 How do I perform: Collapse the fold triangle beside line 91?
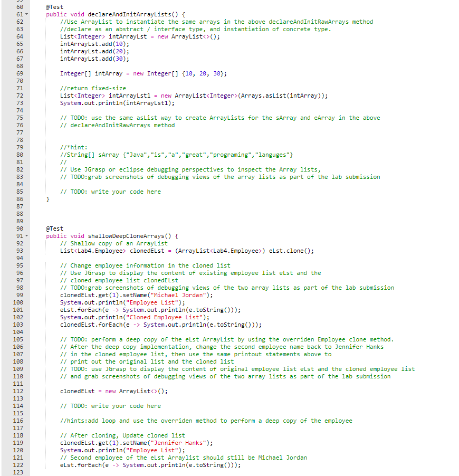(x=26, y=236)
